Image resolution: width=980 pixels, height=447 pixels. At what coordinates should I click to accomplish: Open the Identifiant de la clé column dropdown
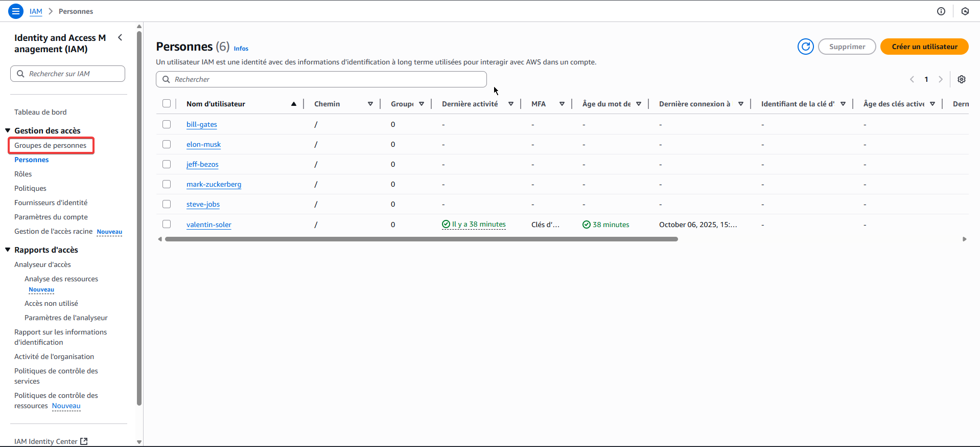843,104
